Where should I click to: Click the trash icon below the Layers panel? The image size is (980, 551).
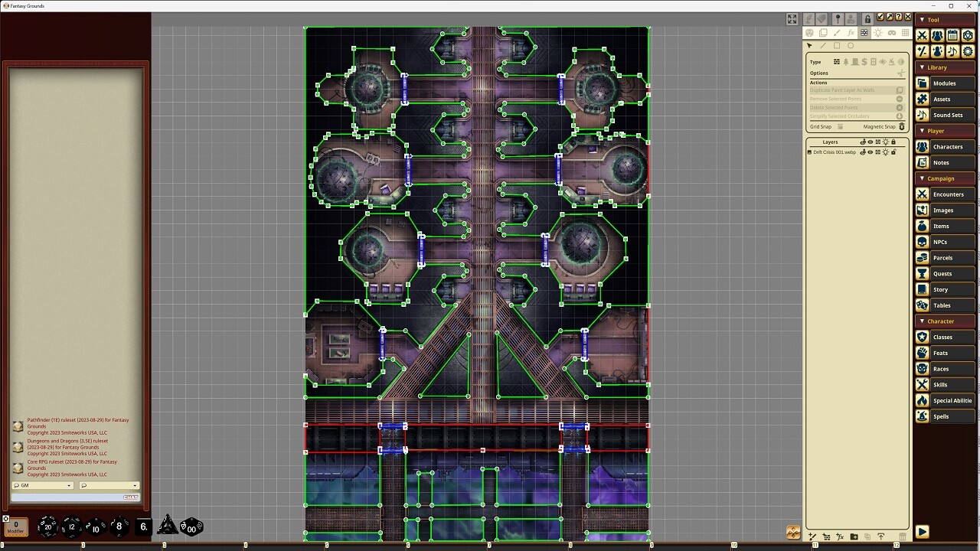click(x=903, y=536)
